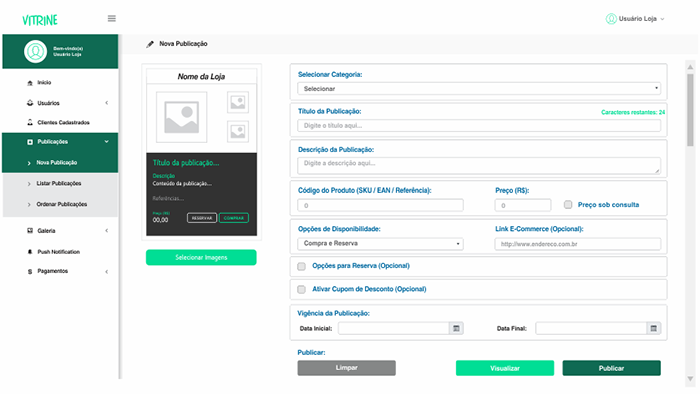
Task: Expand the Pagamentos submenu arrow
Action: (x=107, y=271)
